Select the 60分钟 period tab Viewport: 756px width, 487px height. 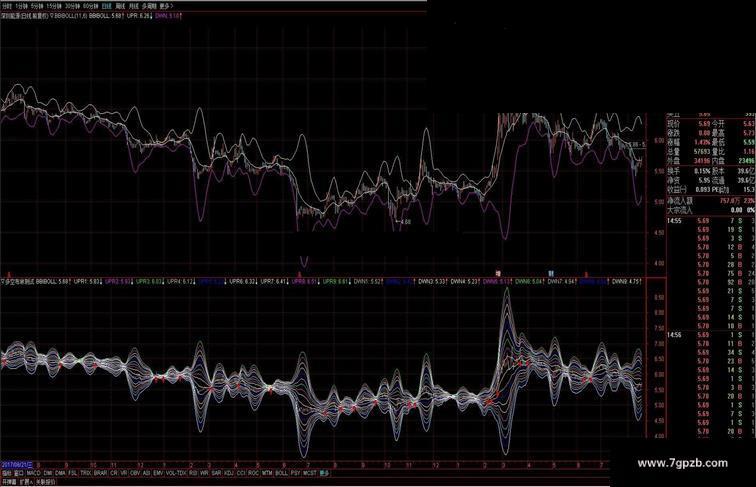pyautogui.click(x=90, y=6)
